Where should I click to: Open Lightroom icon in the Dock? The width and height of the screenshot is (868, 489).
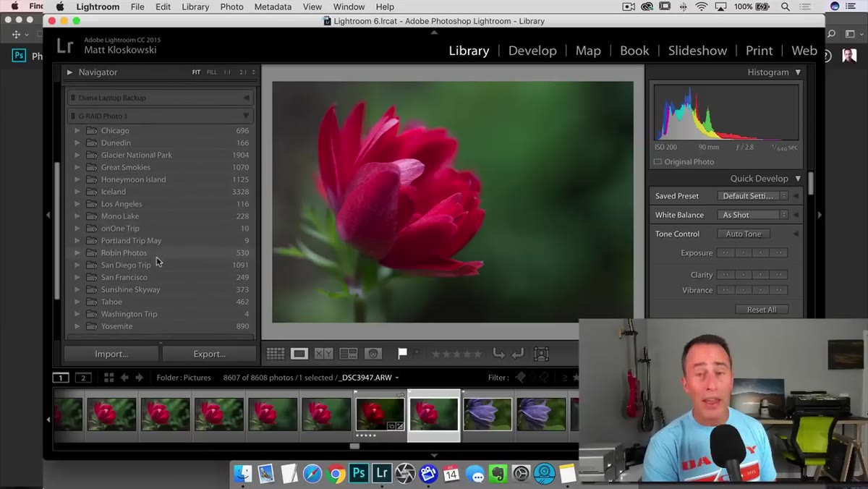(x=382, y=474)
